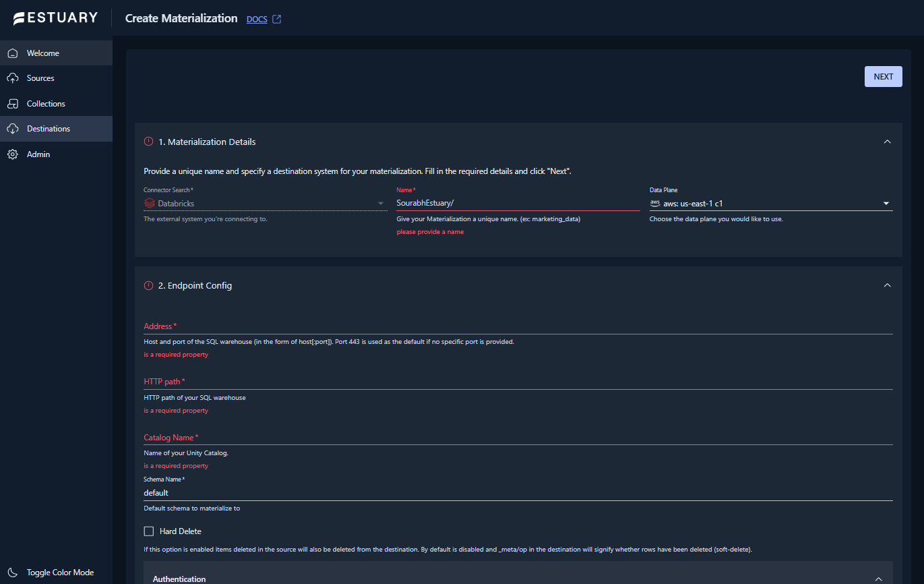Enable the Hard Delete checkbox
924x584 pixels.
tap(149, 531)
